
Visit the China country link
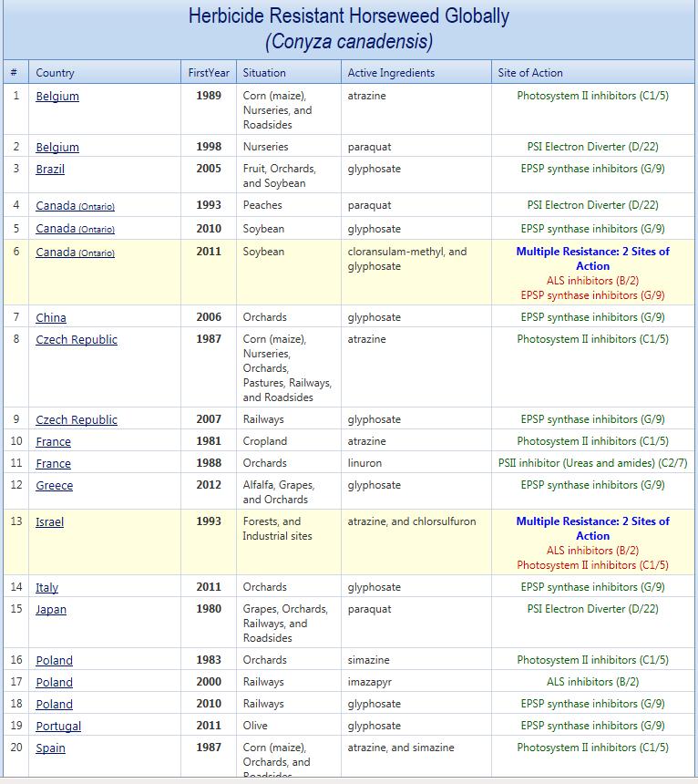click(51, 317)
